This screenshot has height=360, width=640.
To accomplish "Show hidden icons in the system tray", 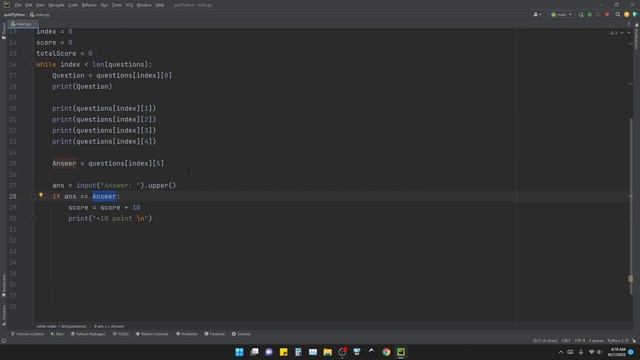I will pyautogui.click(x=560, y=352).
